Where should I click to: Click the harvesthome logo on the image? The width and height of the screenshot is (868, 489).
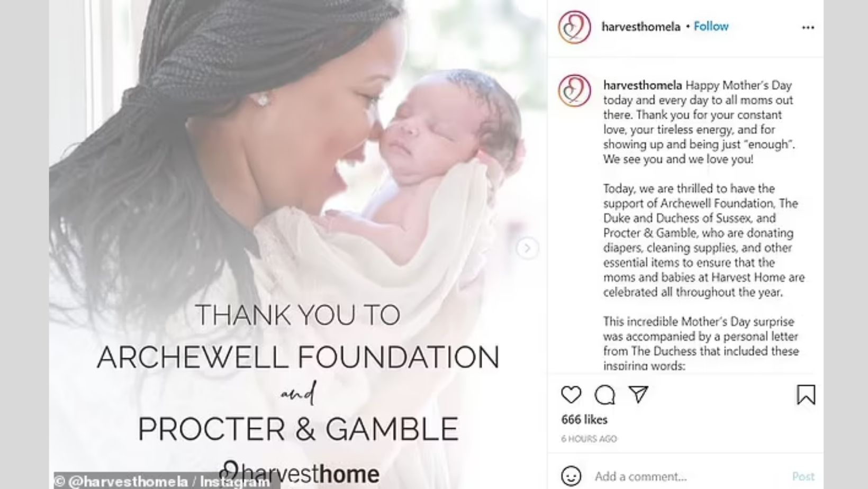point(300,473)
